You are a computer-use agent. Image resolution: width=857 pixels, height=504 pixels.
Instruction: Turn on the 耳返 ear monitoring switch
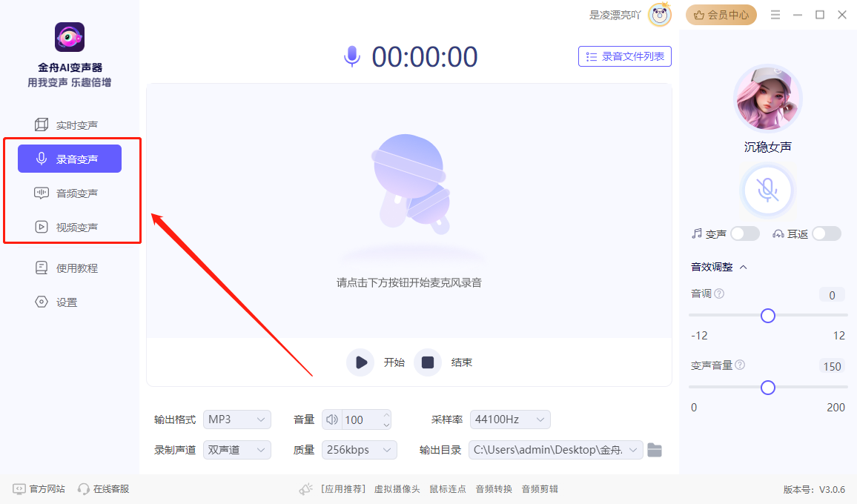pos(826,233)
